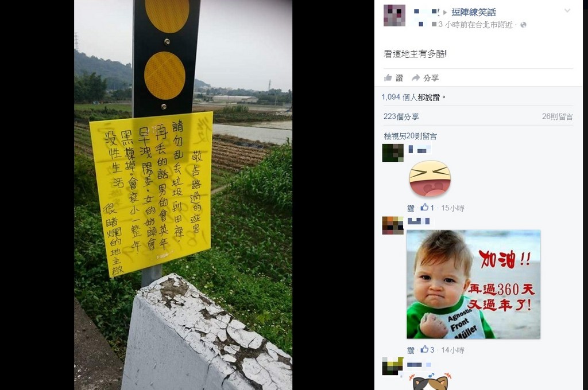588x390 pixels.
Task: Click the cat sticker in the bottom comment
Action: click(x=430, y=381)
